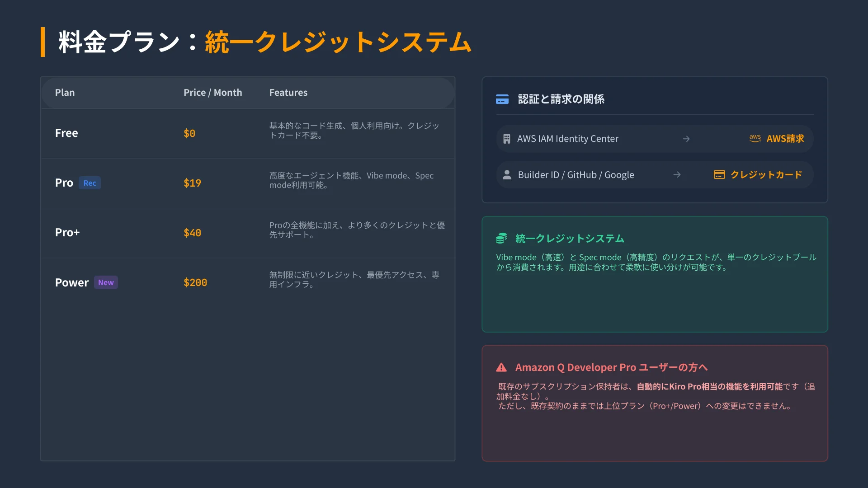Viewport: 868px width, 488px height.
Task: Click the Power plan name
Action: pos(72,282)
